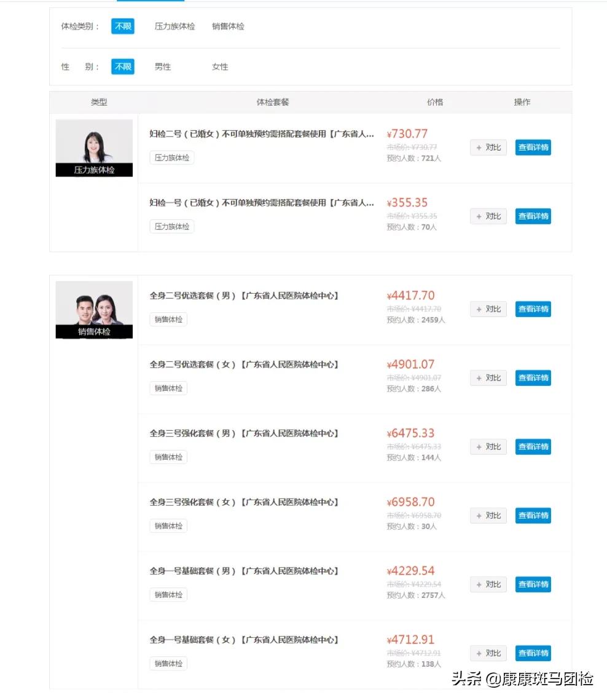Add 全身三号强化套餐（男）to 对比 comparison
This screenshot has height=700, width=607.
[x=488, y=447]
